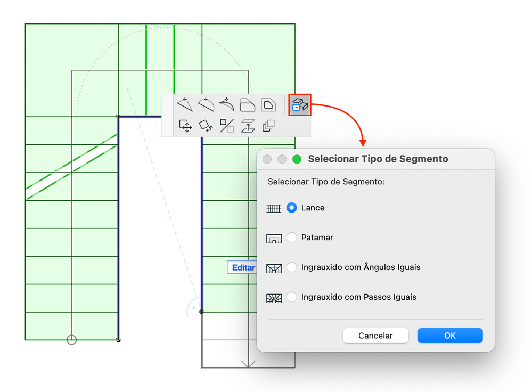
Task: Click the green zoom window button
Action: coord(297,159)
